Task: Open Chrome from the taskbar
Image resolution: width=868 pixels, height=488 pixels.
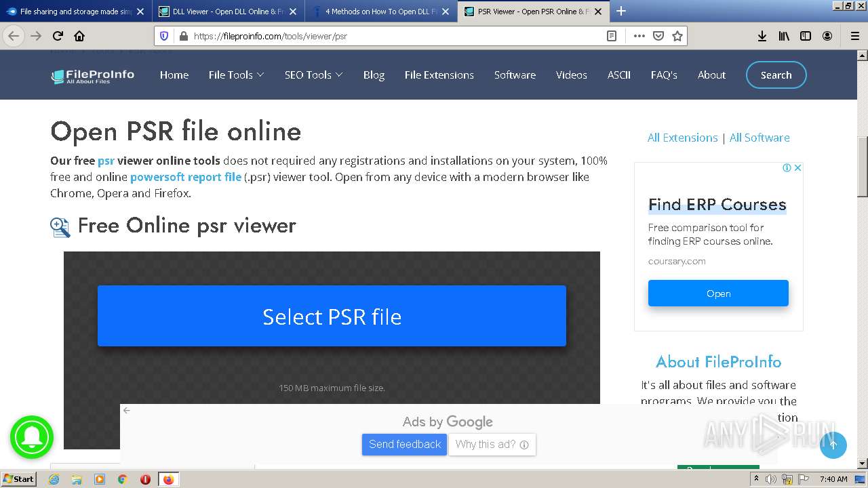Action: [x=122, y=479]
